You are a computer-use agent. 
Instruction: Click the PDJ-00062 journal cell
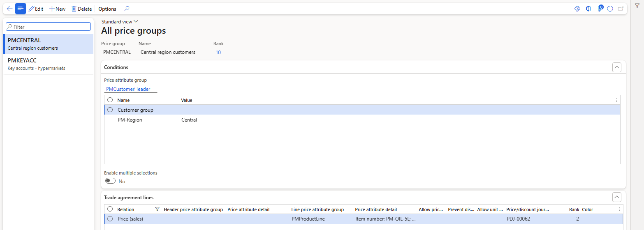pos(518,219)
